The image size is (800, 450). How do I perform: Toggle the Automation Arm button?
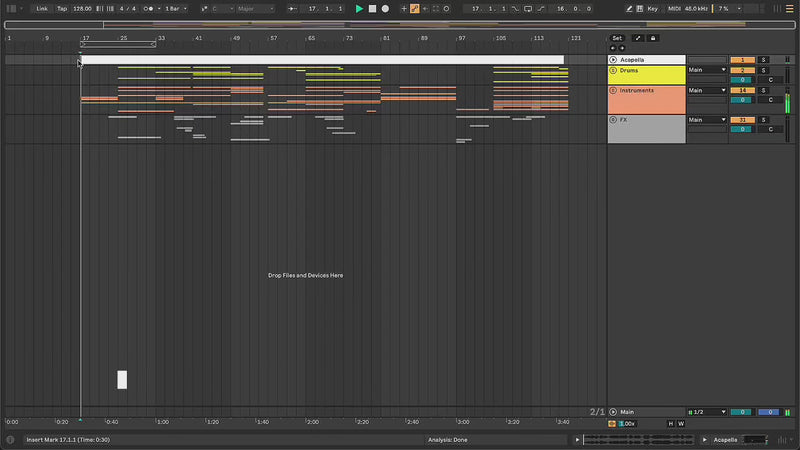(x=414, y=8)
